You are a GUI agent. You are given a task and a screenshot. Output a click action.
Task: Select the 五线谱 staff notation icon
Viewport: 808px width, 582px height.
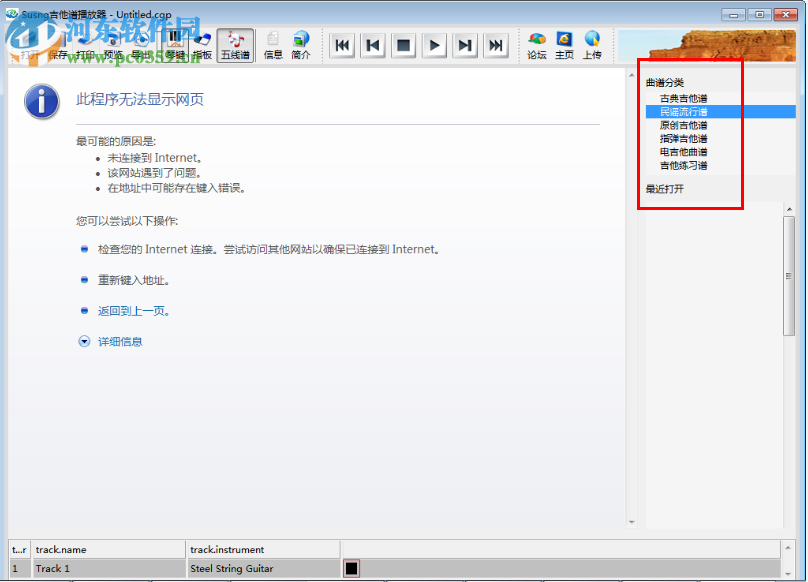click(x=235, y=45)
